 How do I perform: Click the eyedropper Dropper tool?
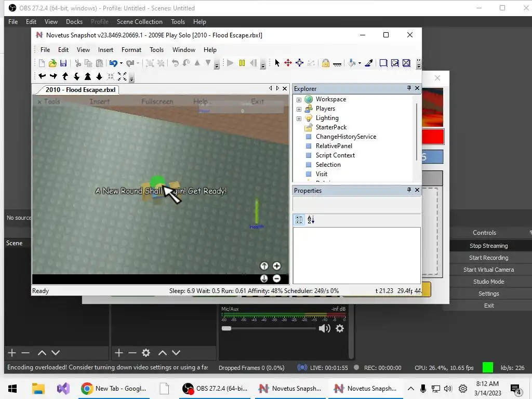(369, 63)
